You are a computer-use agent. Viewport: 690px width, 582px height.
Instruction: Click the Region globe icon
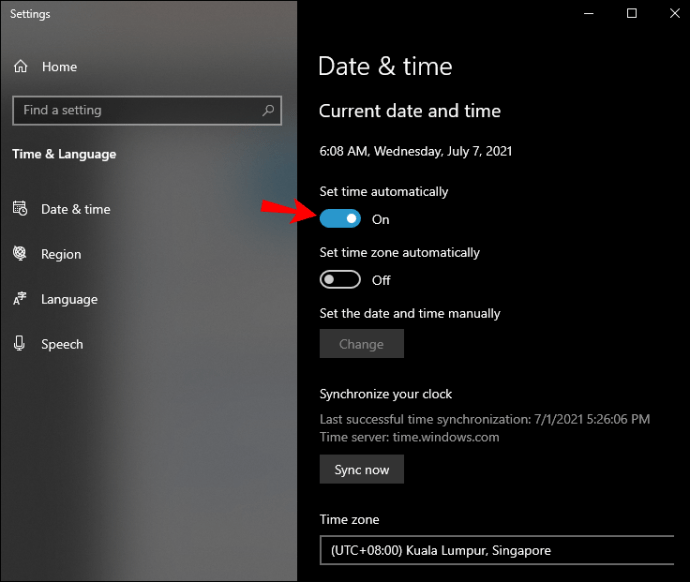click(x=20, y=253)
